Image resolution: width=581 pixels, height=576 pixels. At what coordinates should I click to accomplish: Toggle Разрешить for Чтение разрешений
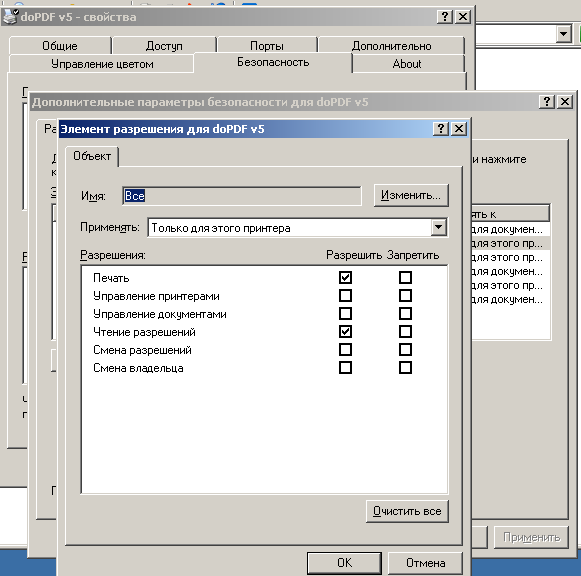pyautogui.click(x=345, y=332)
